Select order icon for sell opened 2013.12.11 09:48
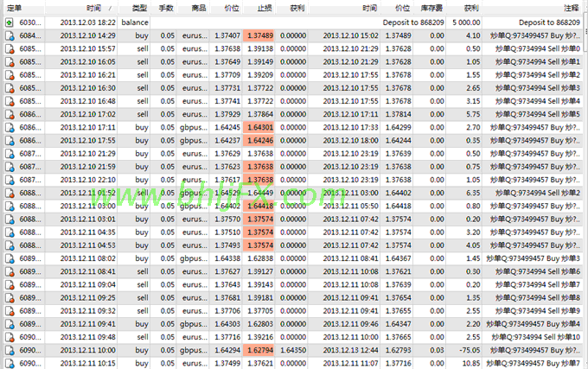Viewport: 588px width, 369px height. click(x=10, y=337)
